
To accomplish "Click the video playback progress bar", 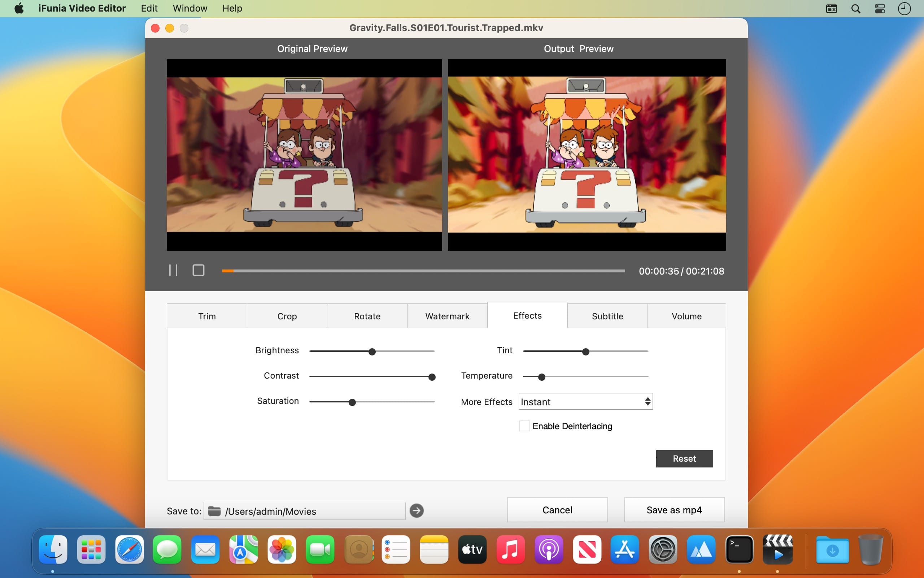I will [x=423, y=271].
